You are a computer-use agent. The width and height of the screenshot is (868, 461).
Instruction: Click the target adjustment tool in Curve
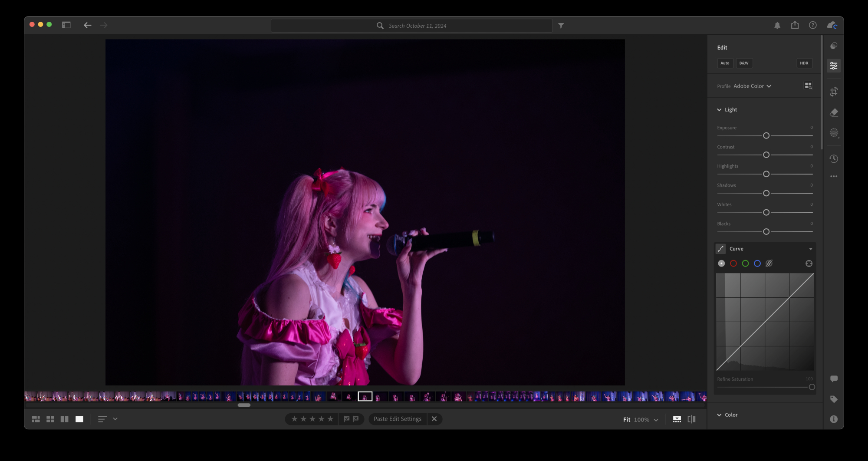809,263
